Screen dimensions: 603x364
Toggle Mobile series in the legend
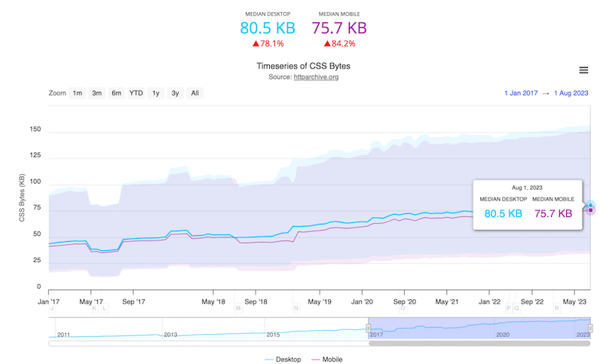[329, 359]
